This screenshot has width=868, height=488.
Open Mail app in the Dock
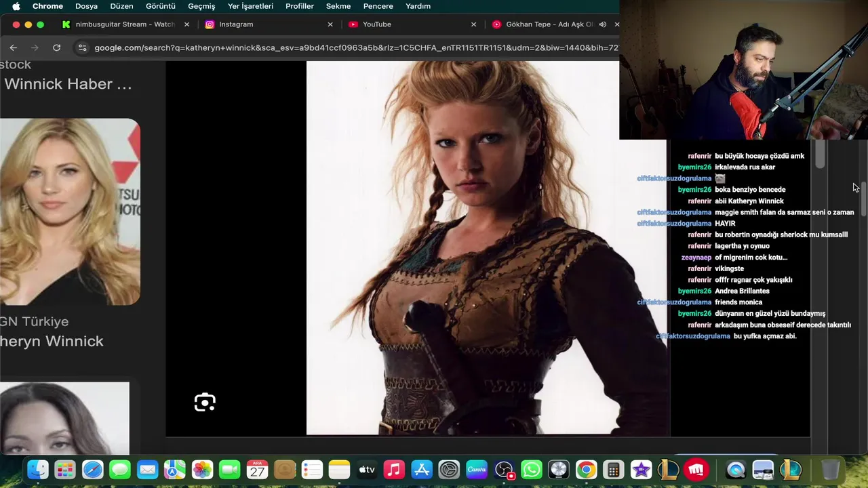pos(147,470)
